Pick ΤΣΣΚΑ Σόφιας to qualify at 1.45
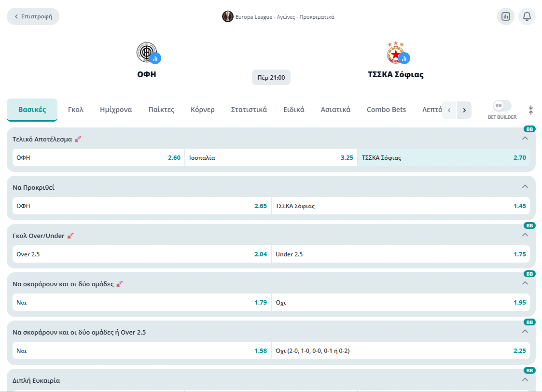This screenshot has width=542, height=392. (401, 206)
